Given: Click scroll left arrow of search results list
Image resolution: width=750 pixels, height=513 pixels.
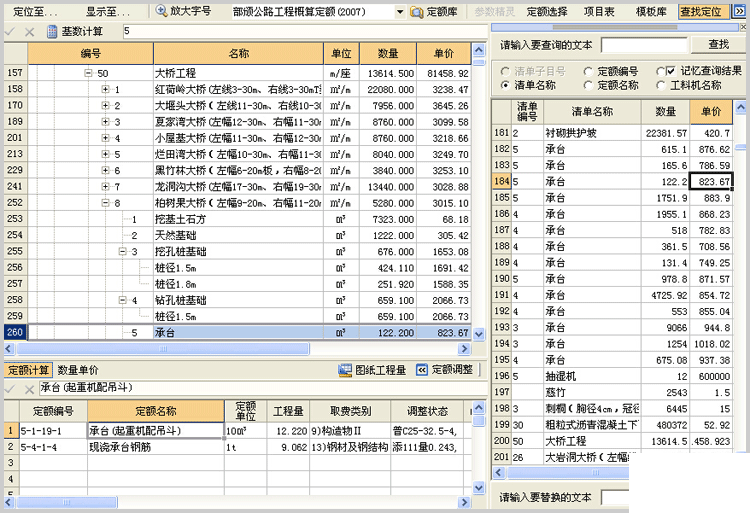Looking at the screenshot, I should [x=498, y=472].
